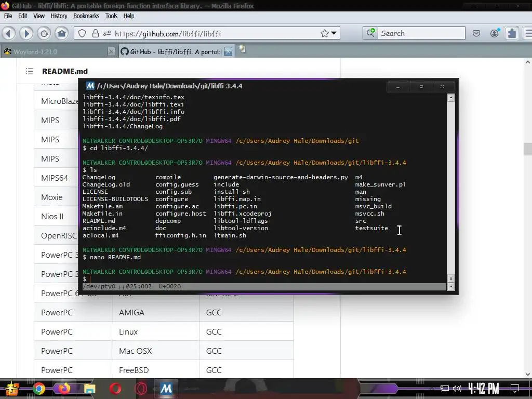Bookmark this page with star icon
The image size is (532, 399).
click(324, 33)
